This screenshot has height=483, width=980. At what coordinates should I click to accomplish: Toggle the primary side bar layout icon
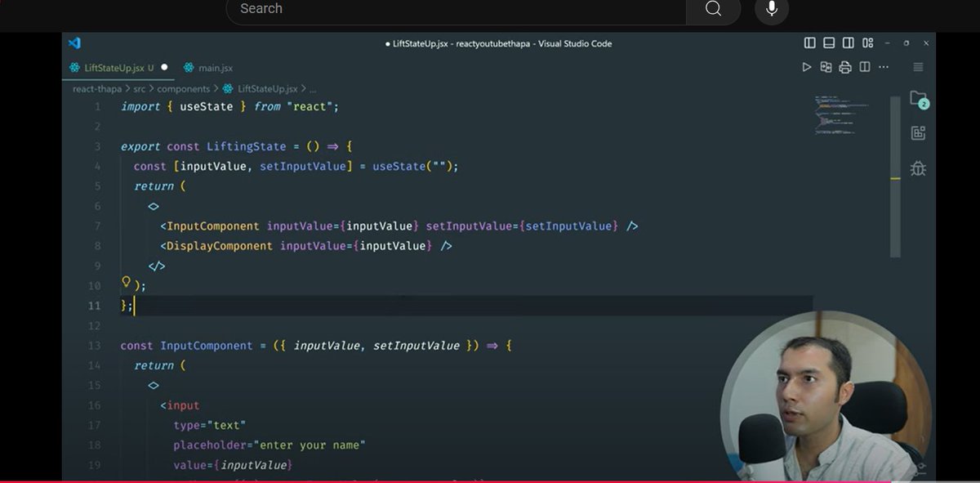pos(810,43)
